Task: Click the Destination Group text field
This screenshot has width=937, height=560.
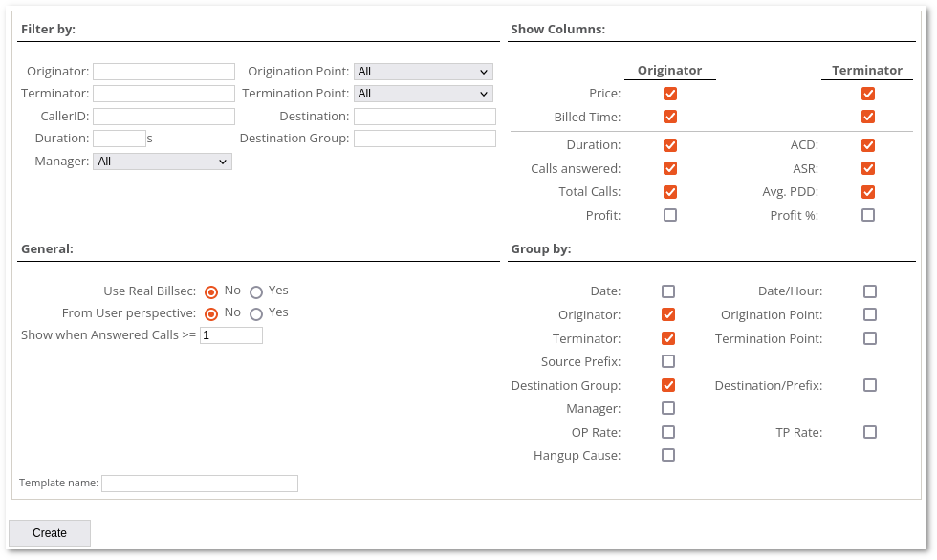Action: pyautogui.click(x=425, y=139)
